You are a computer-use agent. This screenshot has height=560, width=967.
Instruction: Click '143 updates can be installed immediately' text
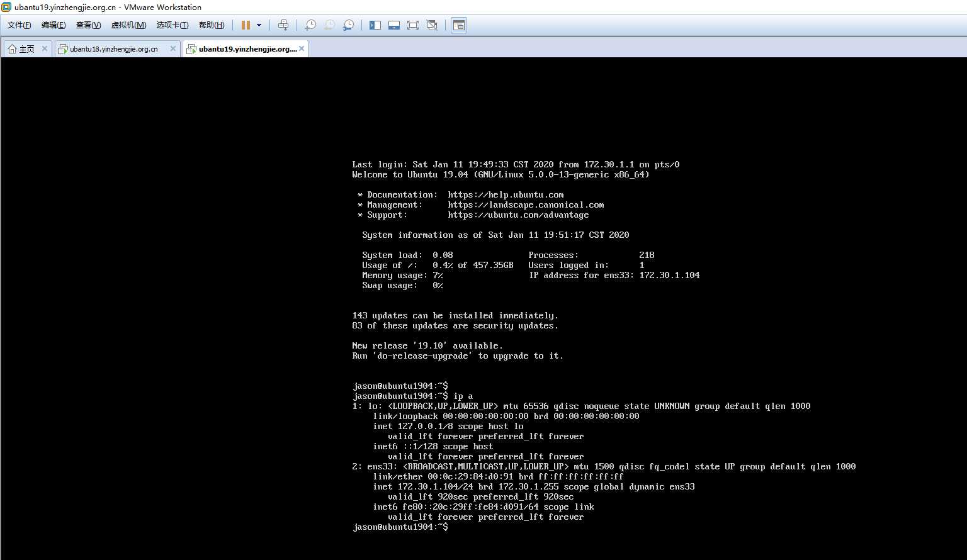click(x=455, y=316)
